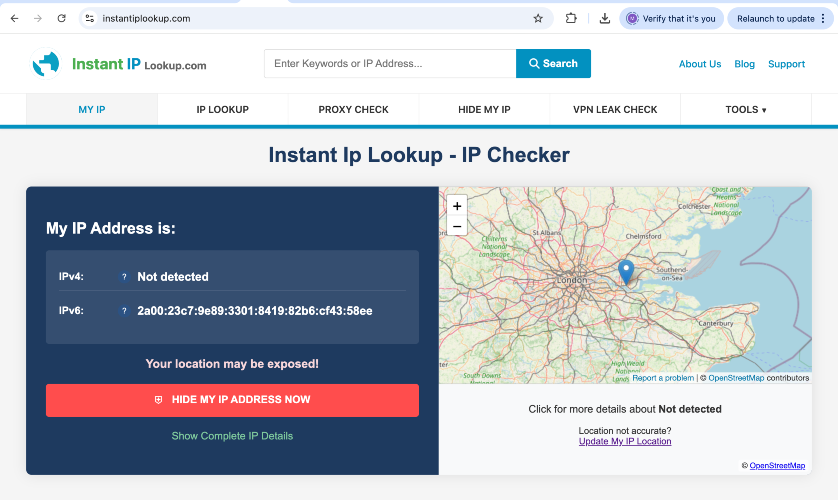Click the address bar URL instantiplookup.com
Viewport: 838px width, 500px height.
[146, 19]
